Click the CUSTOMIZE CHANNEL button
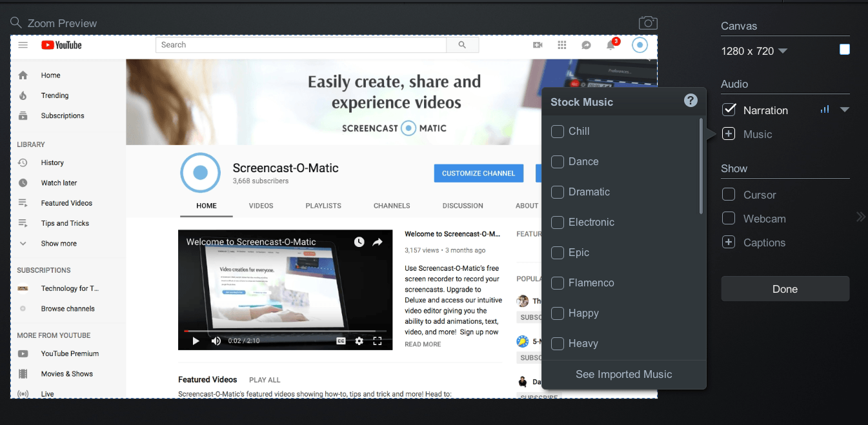Image resolution: width=868 pixels, height=425 pixels. (x=478, y=173)
